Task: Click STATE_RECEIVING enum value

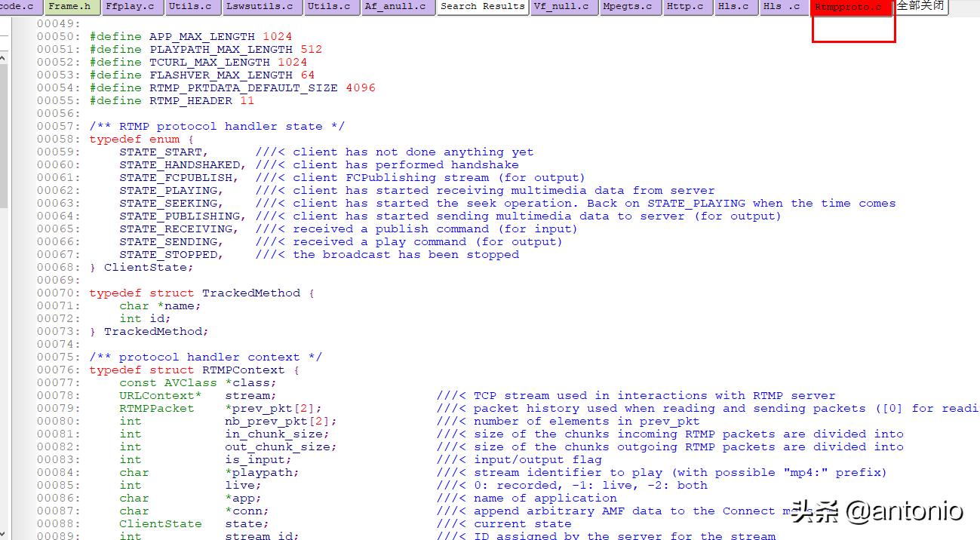Action: point(176,229)
